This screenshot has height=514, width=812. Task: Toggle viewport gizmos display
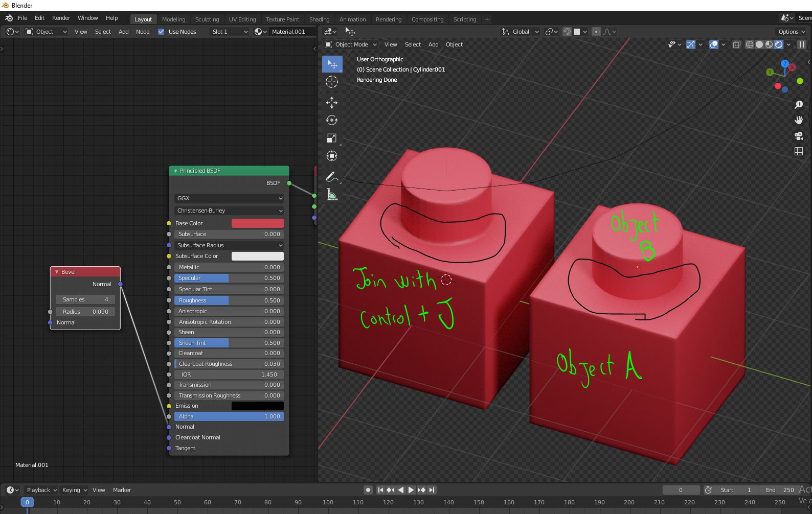click(691, 44)
